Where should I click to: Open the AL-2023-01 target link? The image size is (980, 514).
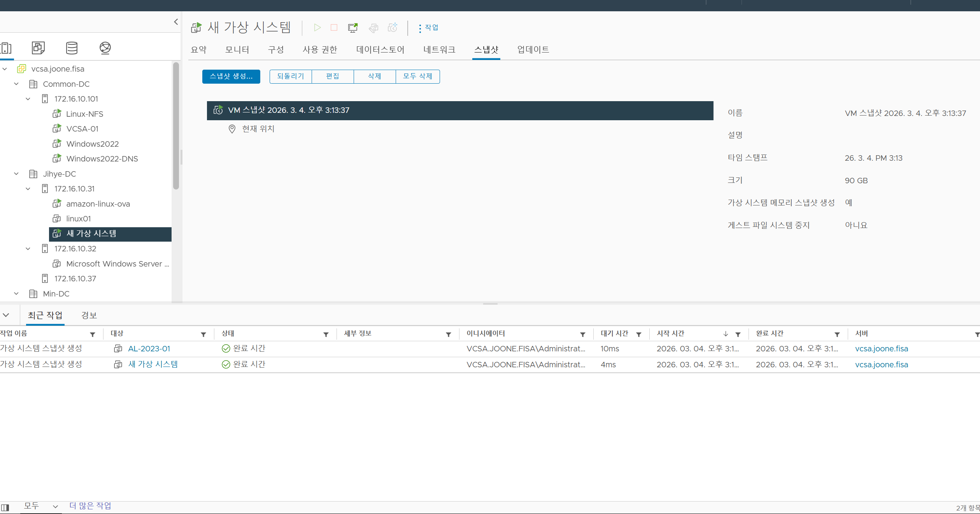pyautogui.click(x=149, y=349)
